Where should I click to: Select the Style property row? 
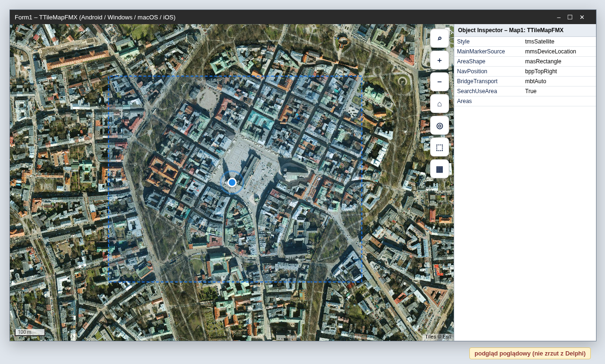pyautogui.click(x=525, y=42)
